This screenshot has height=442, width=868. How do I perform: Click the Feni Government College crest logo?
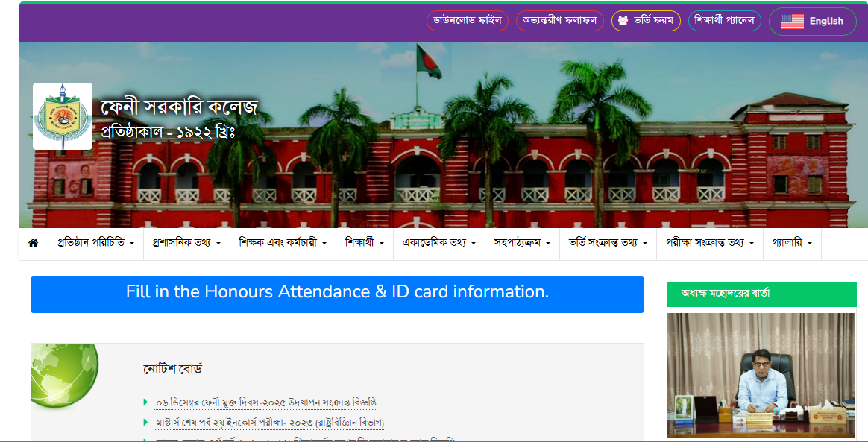pos(63,116)
